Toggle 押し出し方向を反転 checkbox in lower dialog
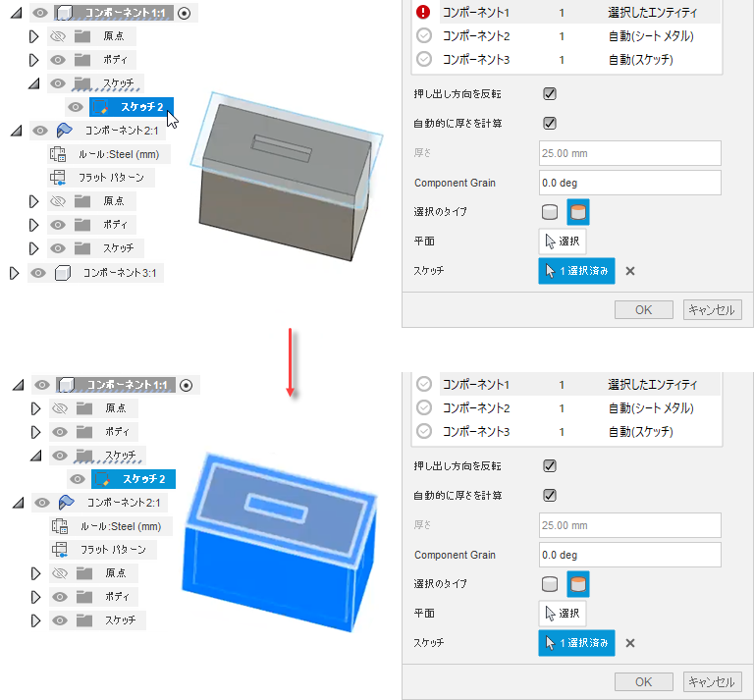The width and height of the screenshot is (754, 700). [550, 466]
